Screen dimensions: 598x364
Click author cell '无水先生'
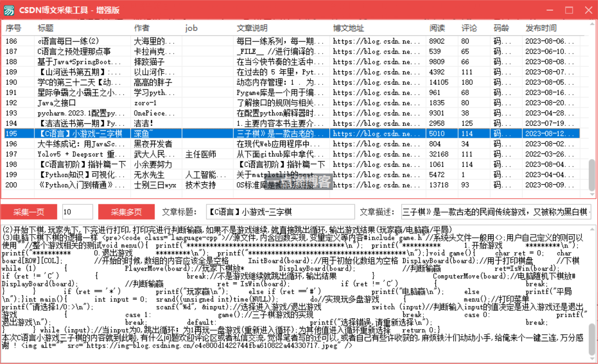(x=149, y=175)
